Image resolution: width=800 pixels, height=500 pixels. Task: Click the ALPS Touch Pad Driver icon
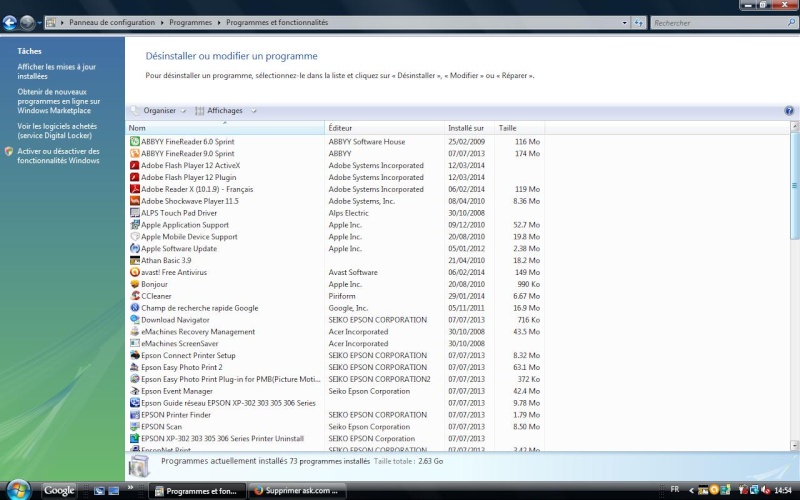click(x=135, y=213)
